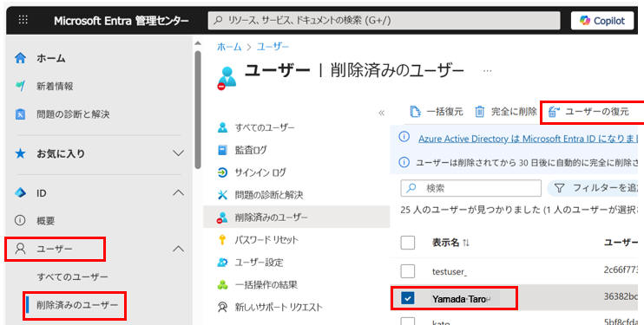Screen dimensions: 644x325
Task: Uncheck the Yamada Taro row checkbox
Action: 407,298
